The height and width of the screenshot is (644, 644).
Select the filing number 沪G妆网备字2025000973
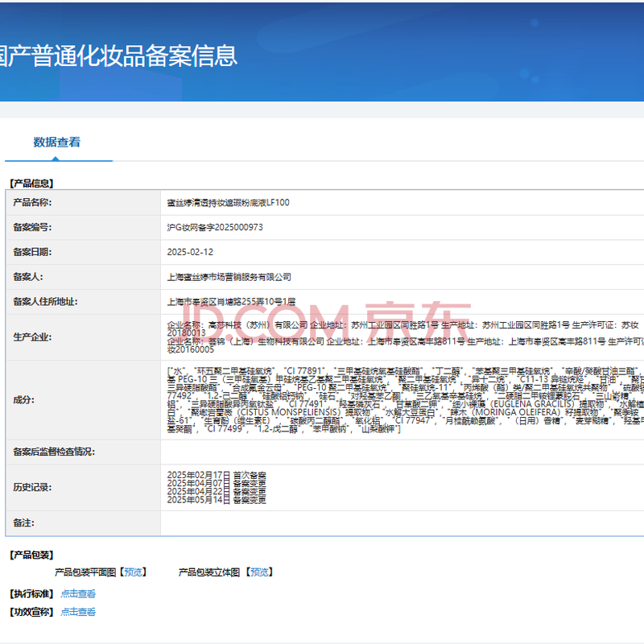214,228
